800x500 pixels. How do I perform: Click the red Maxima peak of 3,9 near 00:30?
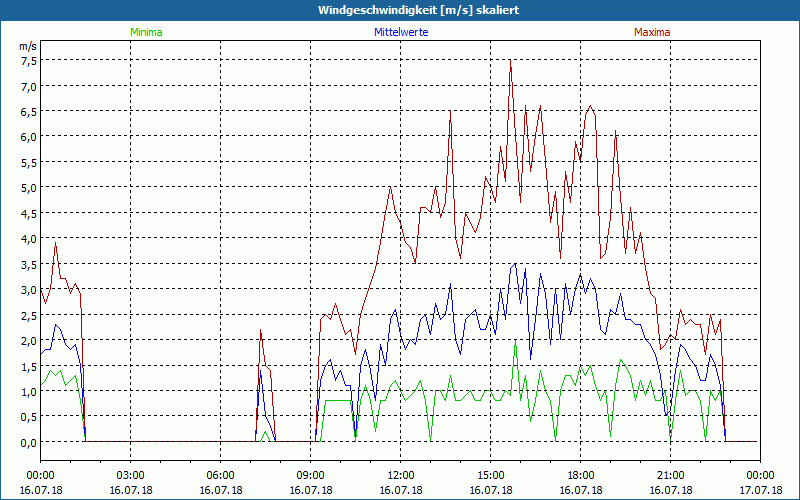point(56,243)
